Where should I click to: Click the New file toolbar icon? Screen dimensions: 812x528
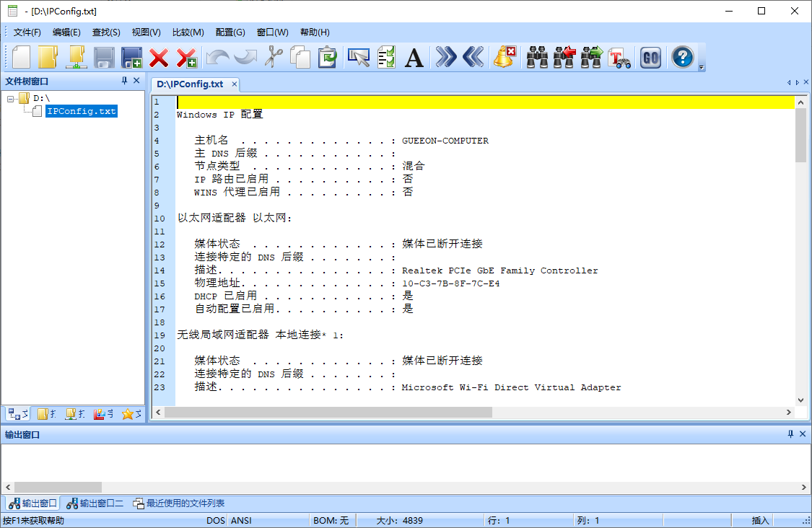click(x=22, y=57)
